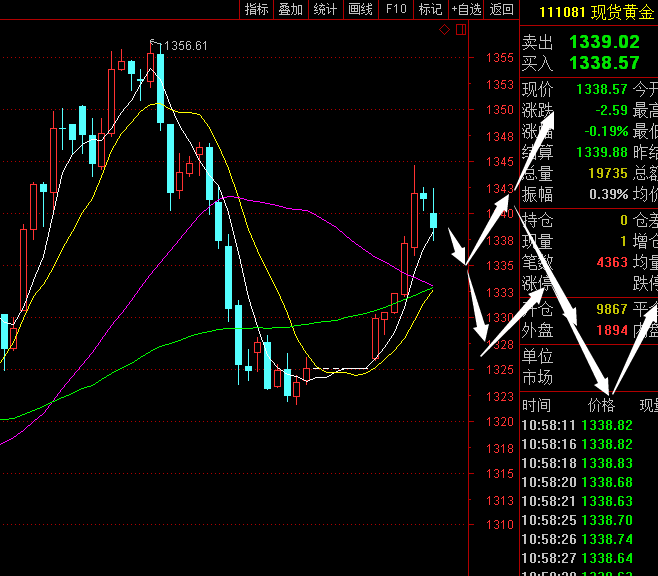This screenshot has width=658, height=576.
Task: Open the 统计 statistics menu
Action: [x=326, y=9]
